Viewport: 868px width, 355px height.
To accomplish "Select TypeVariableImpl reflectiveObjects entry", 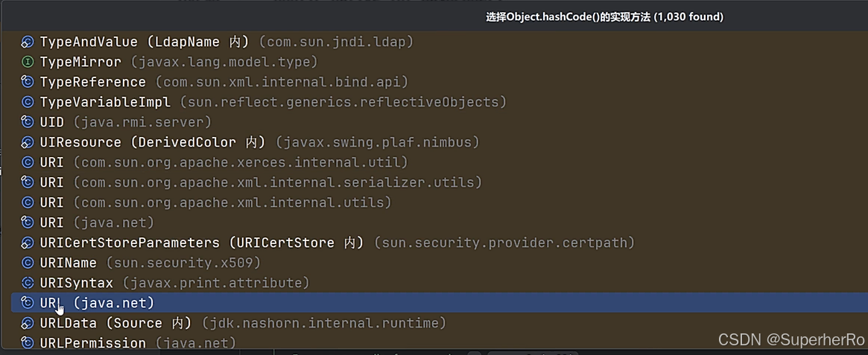I will [x=434, y=102].
